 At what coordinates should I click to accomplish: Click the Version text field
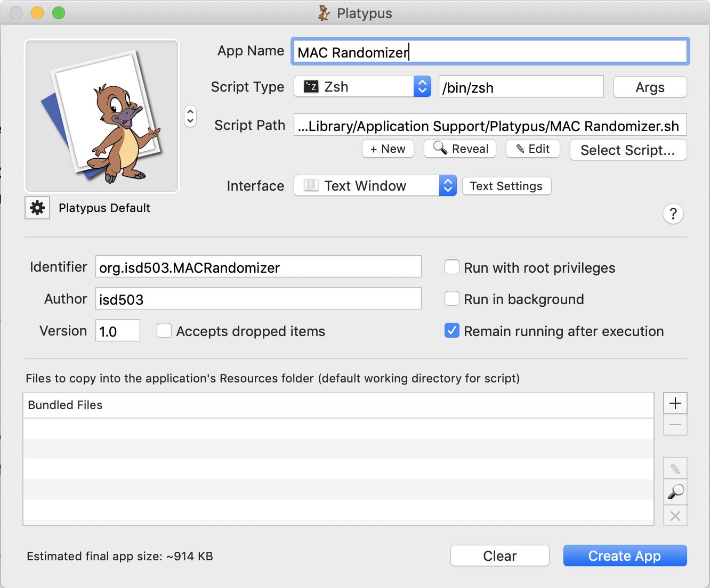point(118,331)
